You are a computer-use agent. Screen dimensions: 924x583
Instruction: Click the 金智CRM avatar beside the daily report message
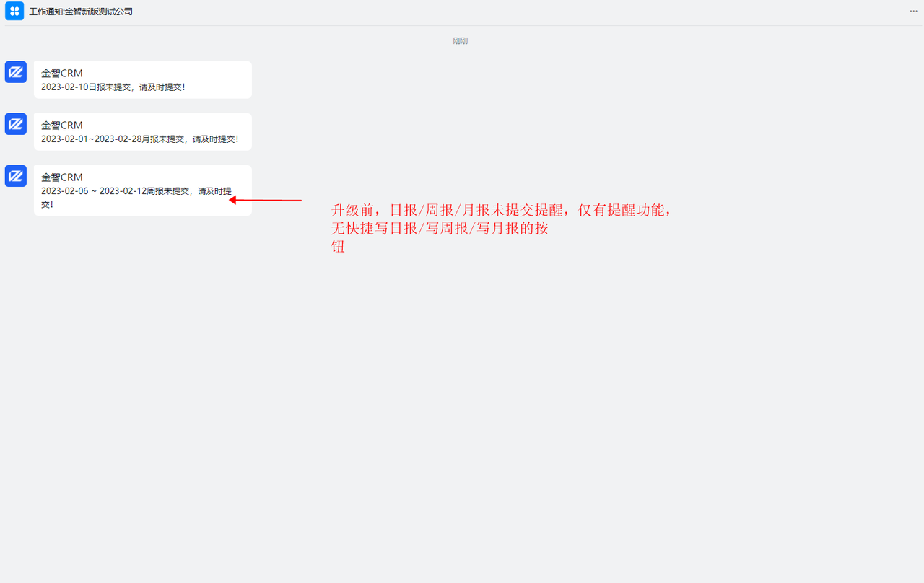[16, 72]
